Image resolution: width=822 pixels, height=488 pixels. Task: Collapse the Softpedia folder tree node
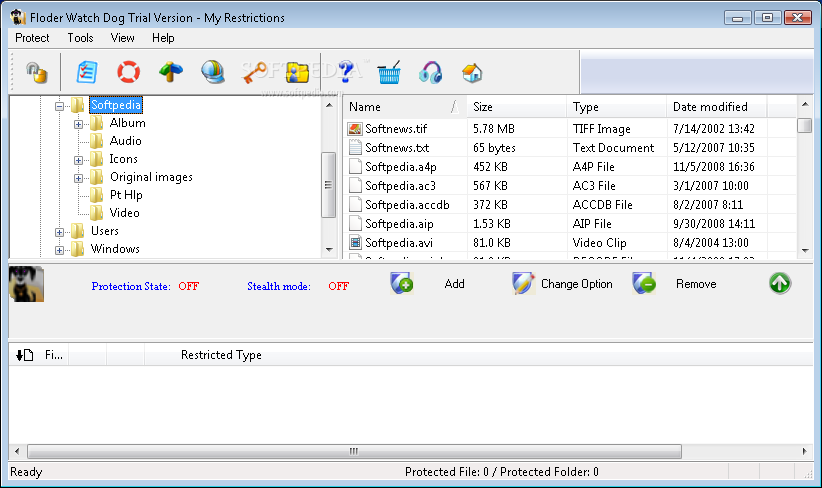(59, 106)
